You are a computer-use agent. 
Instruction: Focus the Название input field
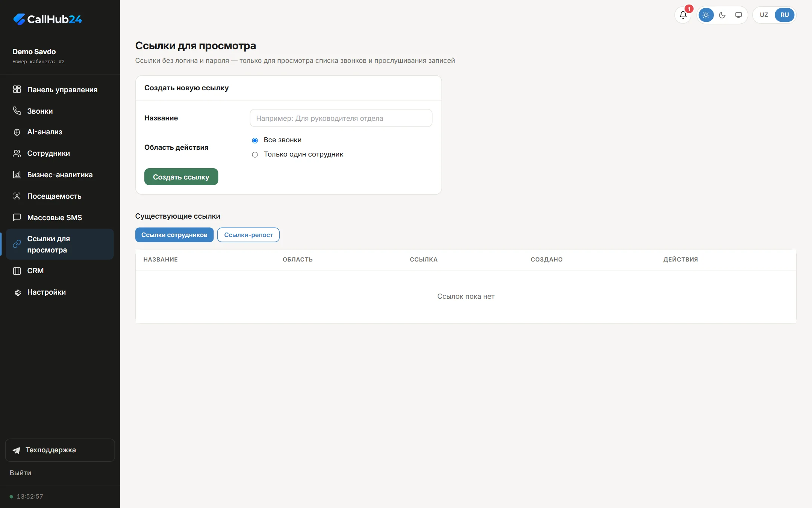coord(341,118)
